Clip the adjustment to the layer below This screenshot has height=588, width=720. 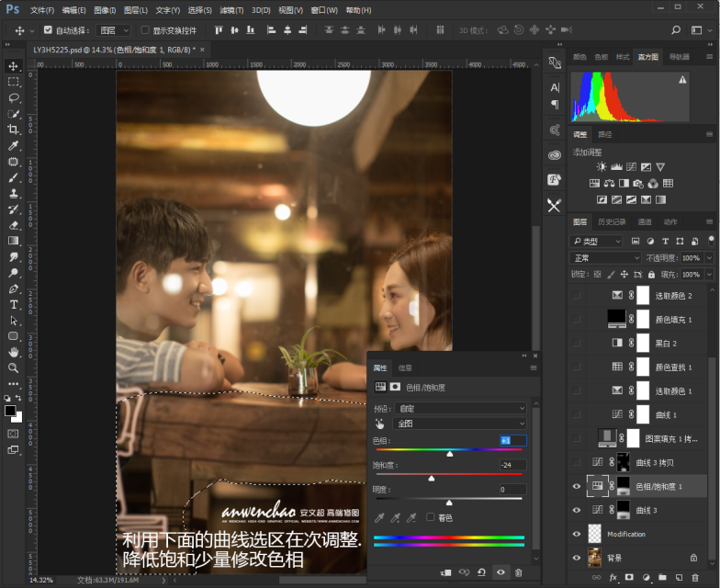(x=444, y=572)
